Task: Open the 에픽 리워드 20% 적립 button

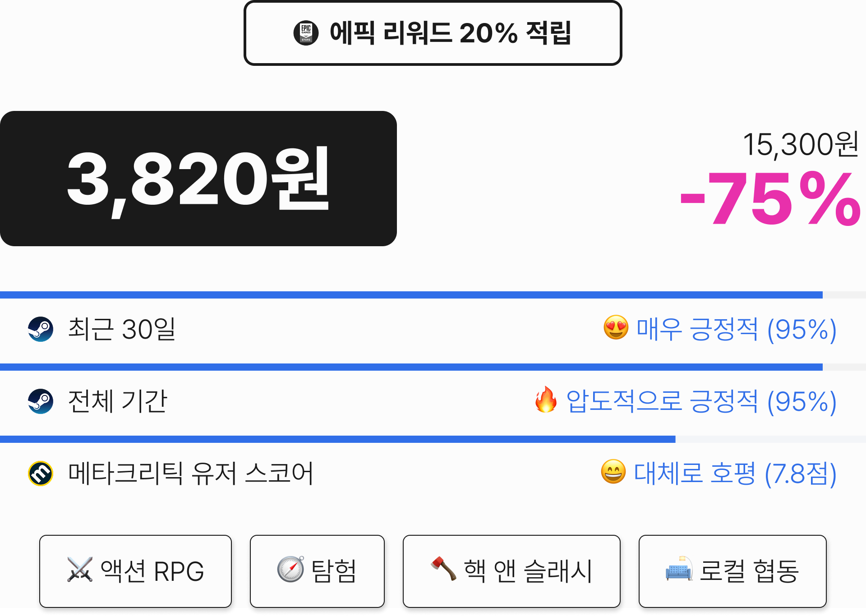Action: point(433,33)
